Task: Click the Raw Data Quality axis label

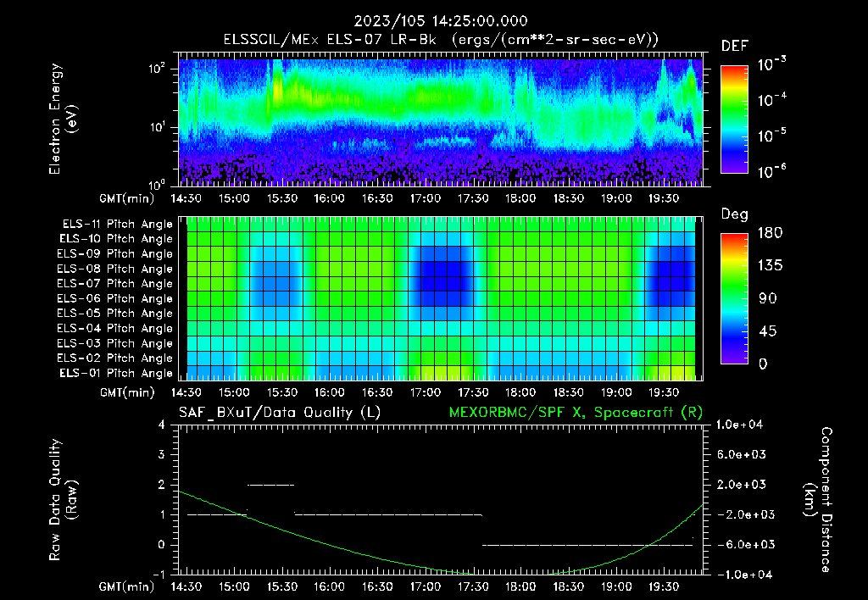Action: (x=63, y=499)
